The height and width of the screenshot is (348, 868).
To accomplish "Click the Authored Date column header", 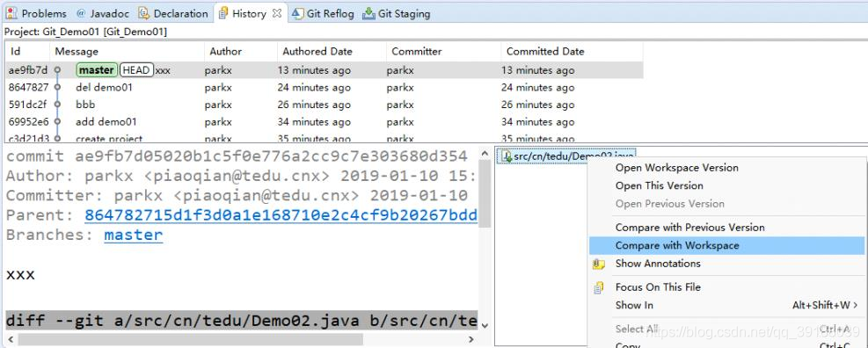I will coord(332,52).
